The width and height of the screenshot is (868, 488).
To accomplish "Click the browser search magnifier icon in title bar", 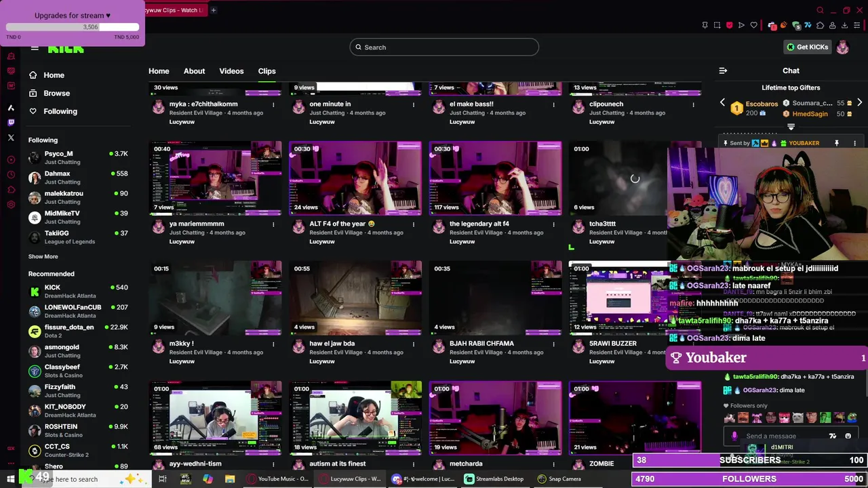I will (820, 10).
